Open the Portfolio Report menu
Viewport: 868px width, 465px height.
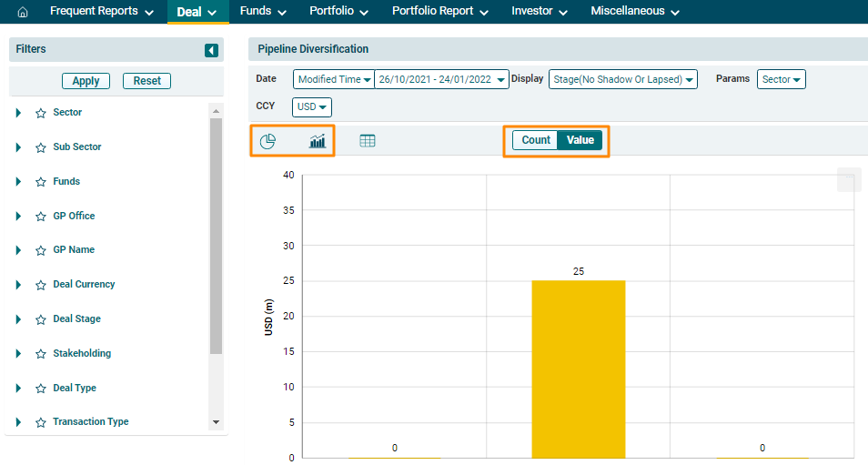pos(439,12)
